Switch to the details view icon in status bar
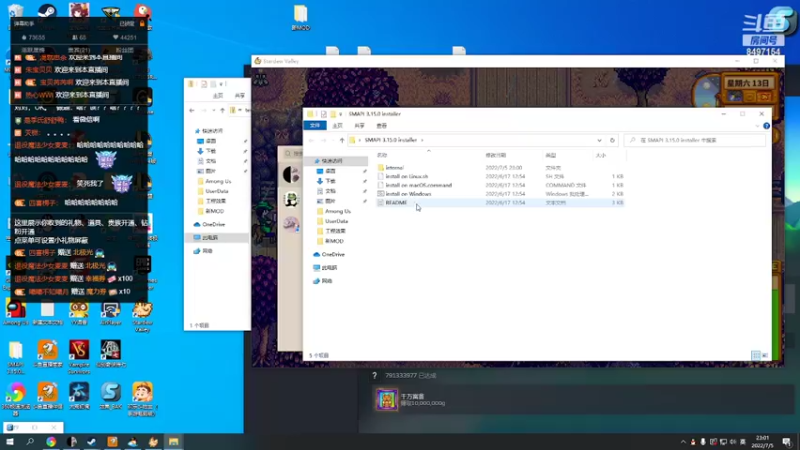Viewport: 800px width, 450px height. click(756, 355)
